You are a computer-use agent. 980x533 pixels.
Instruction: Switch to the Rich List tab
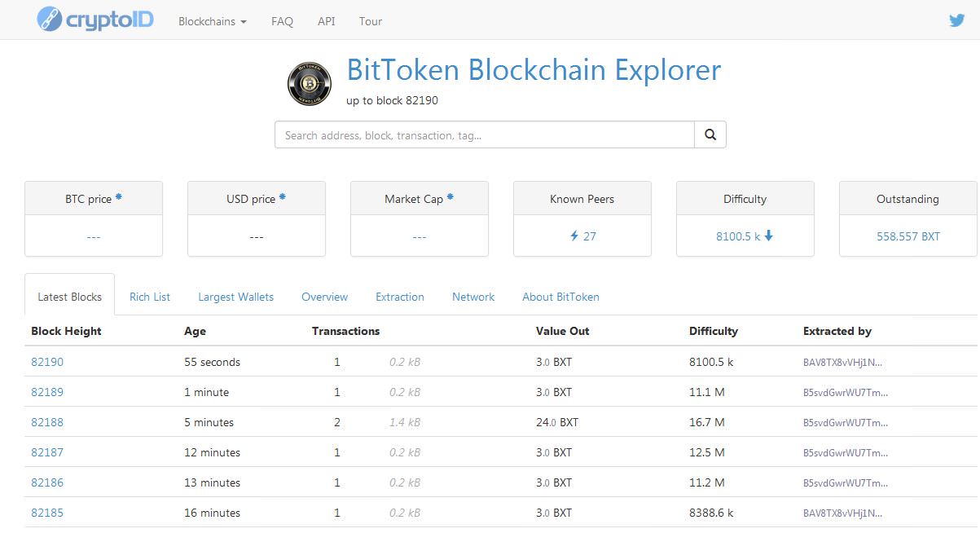150,297
